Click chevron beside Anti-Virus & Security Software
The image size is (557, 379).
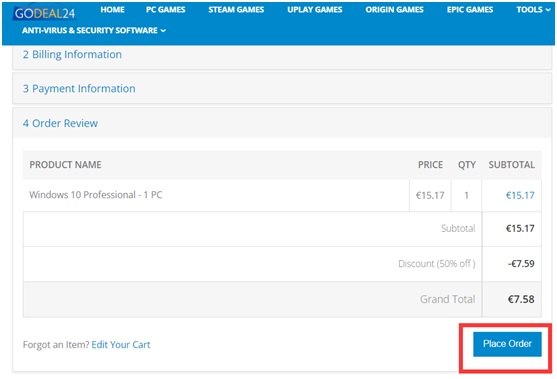click(x=163, y=31)
